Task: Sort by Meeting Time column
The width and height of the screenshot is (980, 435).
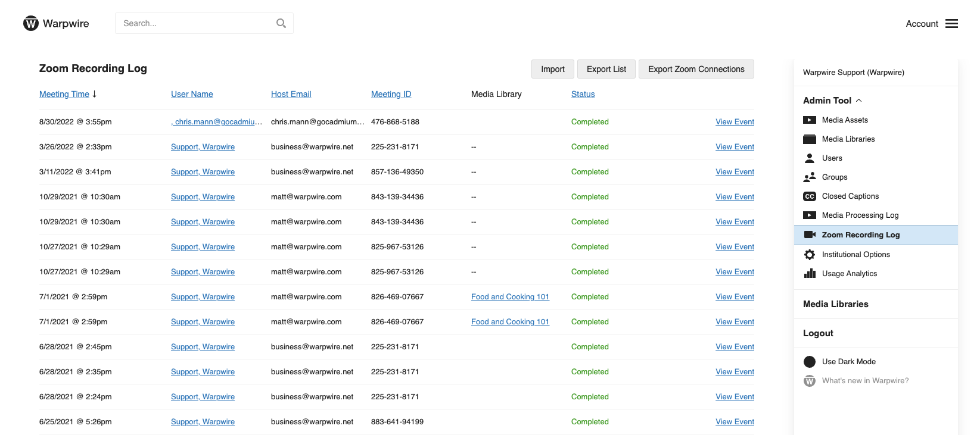Action: click(x=64, y=94)
